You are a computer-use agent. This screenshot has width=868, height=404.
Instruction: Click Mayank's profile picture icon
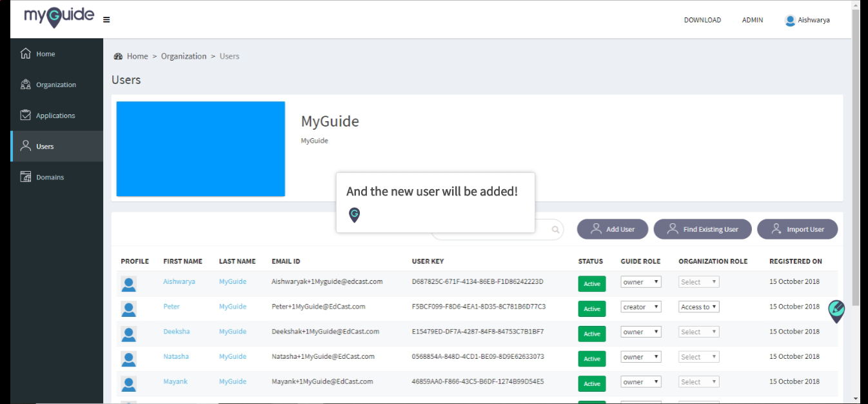pos(129,384)
